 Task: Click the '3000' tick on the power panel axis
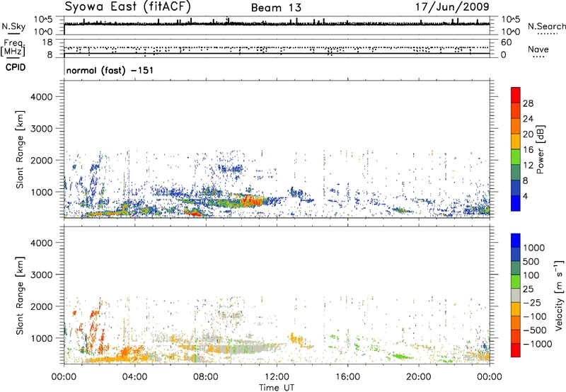coord(42,129)
